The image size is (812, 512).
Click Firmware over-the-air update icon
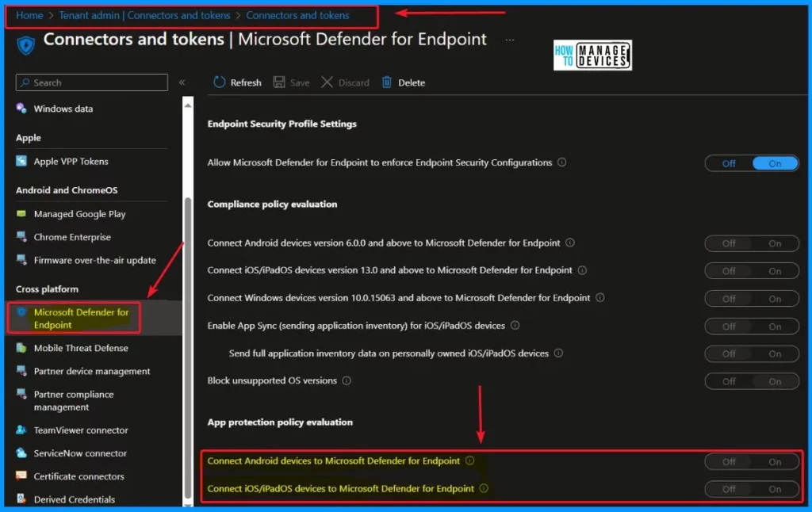[21, 260]
